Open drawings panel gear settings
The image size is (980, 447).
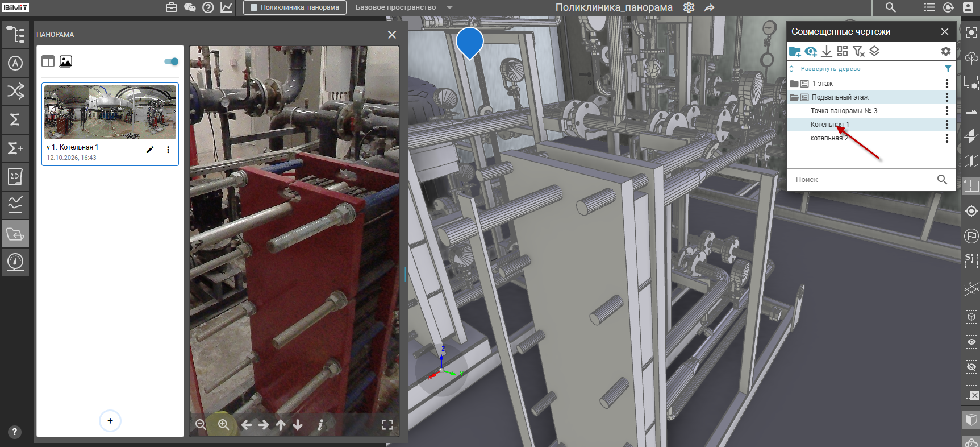click(946, 51)
